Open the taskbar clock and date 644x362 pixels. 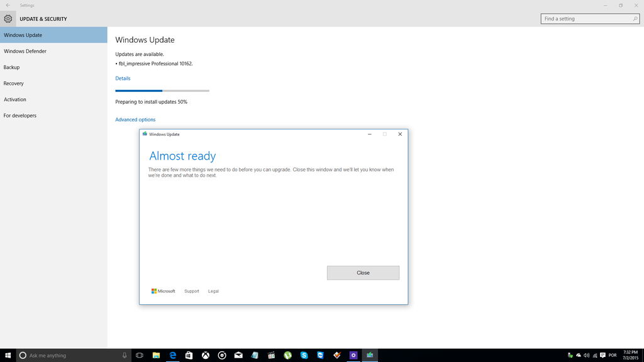tap(630, 356)
